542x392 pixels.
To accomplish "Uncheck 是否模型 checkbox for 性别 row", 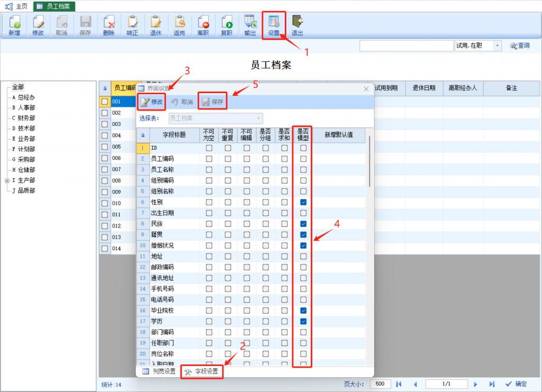I will 303,203.
